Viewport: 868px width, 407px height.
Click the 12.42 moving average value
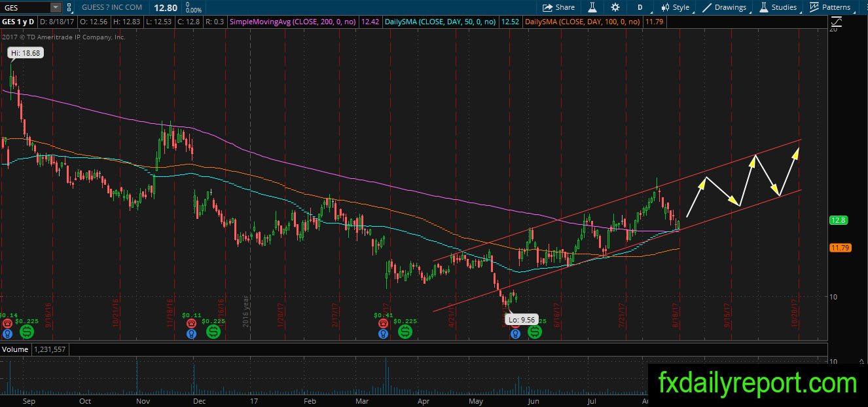[x=370, y=22]
